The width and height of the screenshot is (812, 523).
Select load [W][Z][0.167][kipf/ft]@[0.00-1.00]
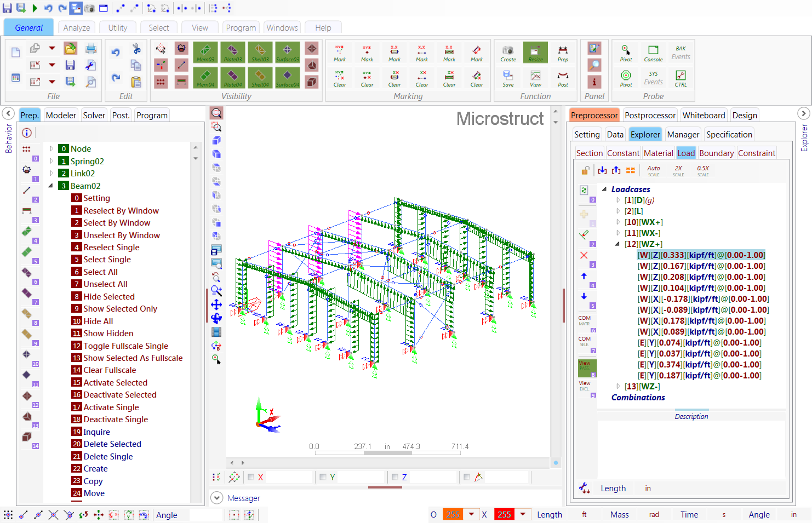(701, 266)
